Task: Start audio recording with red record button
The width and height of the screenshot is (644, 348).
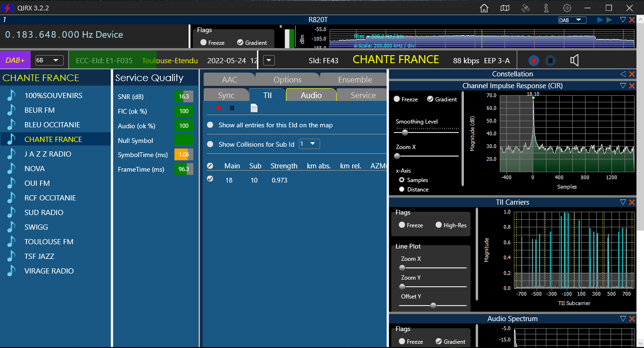Action: [x=534, y=60]
